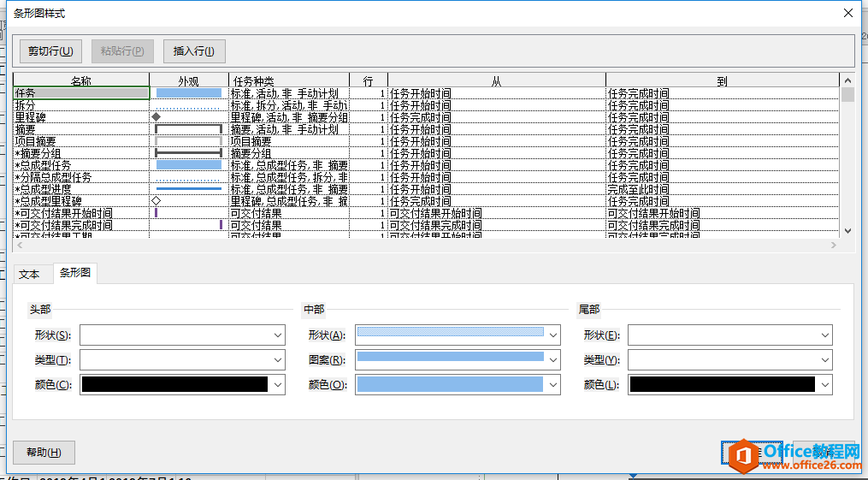The image size is (868, 480).
Task: Switch to the 文本 tab
Action: [30, 275]
